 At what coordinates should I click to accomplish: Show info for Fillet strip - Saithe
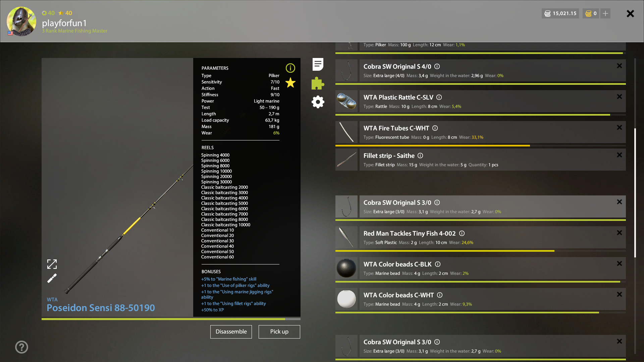pos(420,156)
